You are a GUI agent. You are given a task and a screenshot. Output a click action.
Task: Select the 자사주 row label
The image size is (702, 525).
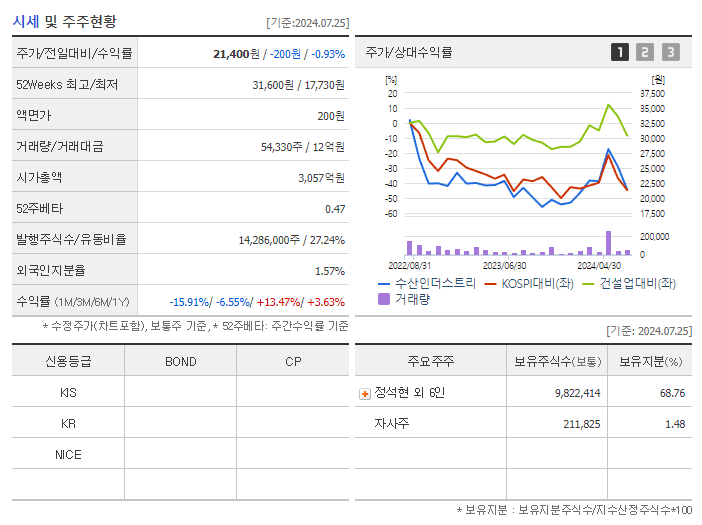point(391,423)
